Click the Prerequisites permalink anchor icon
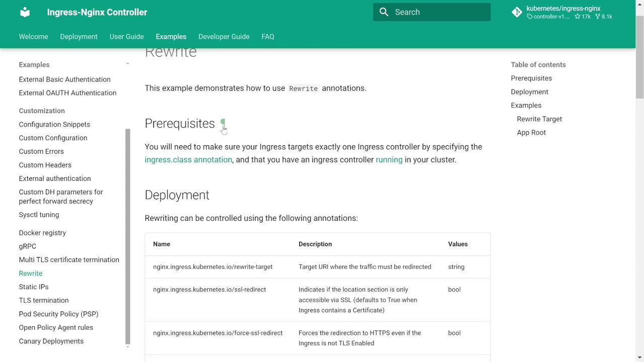 pos(223,123)
